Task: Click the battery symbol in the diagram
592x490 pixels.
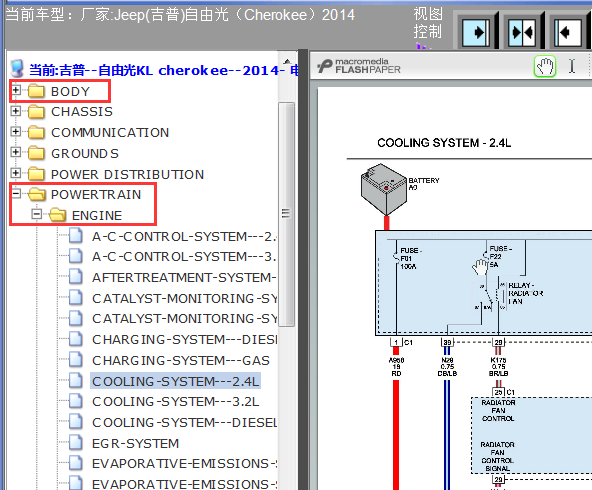Action: pyautogui.click(x=384, y=189)
